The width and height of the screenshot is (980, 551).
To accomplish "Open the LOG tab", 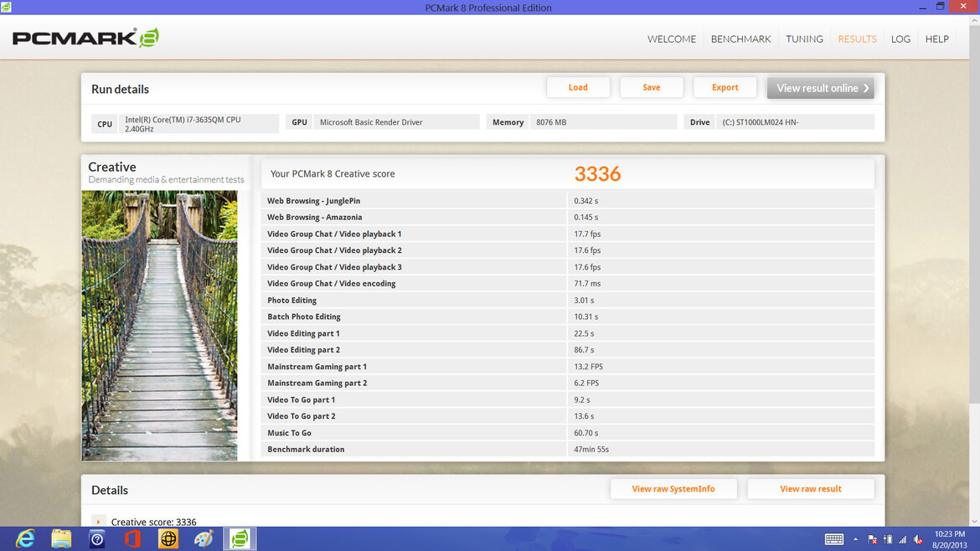I will pos(900,39).
